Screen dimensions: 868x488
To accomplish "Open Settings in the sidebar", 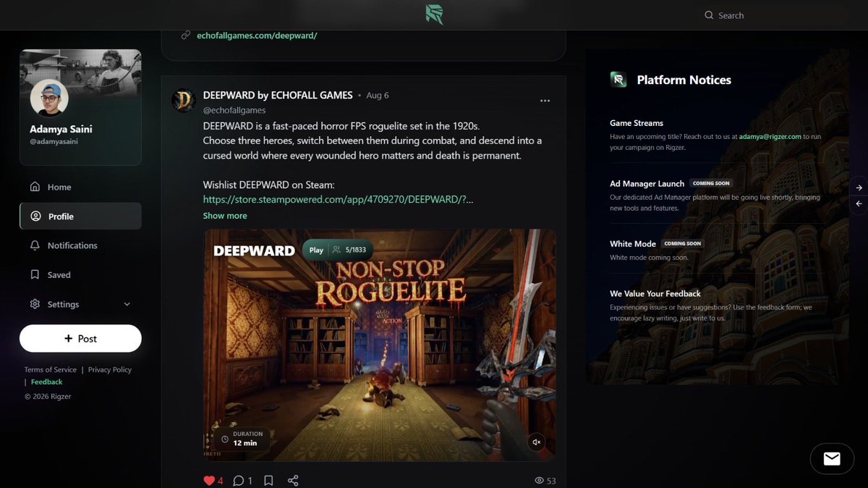I will click(x=80, y=304).
